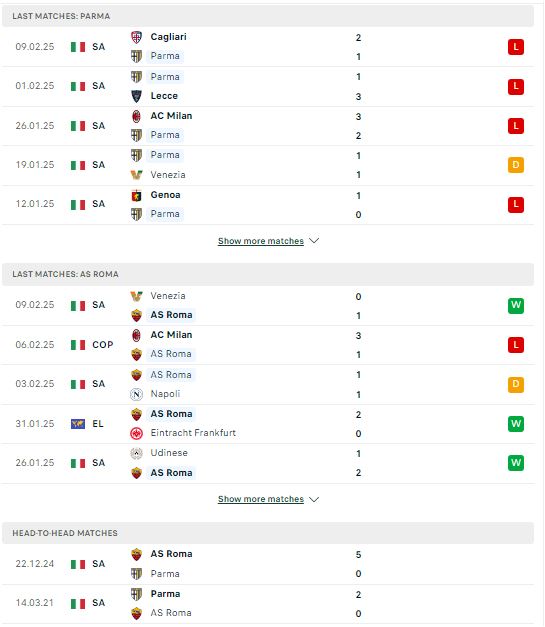Open the AC Milan team link in Parma matches
The image size is (545, 627).
coord(171,116)
